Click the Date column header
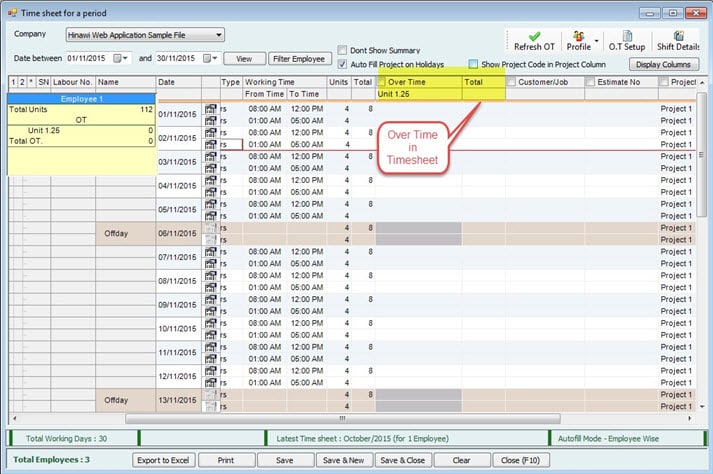 coord(179,82)
